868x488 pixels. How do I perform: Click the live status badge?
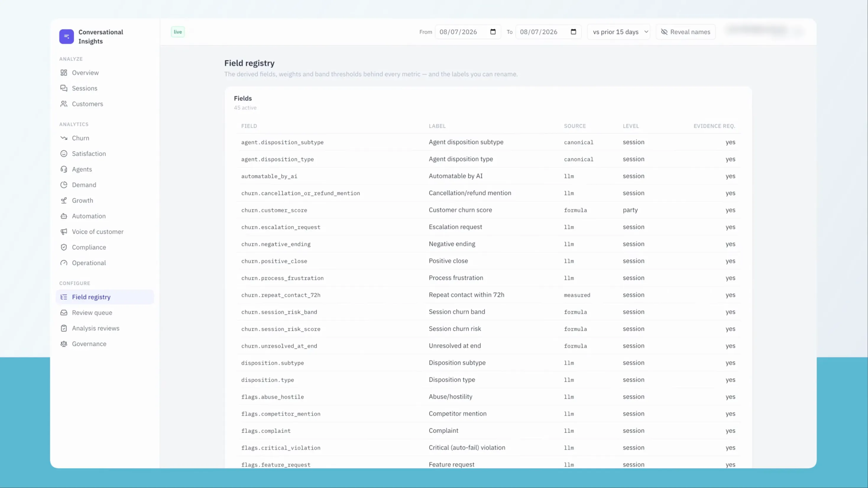tap(178, 32)
